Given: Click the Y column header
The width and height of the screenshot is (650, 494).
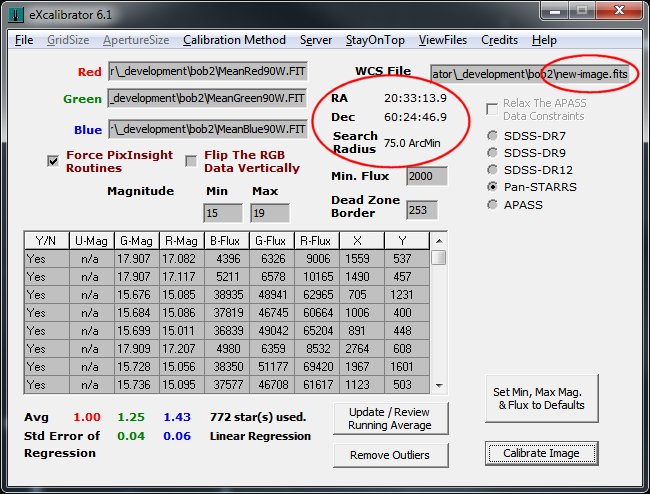Looking at the screenshot, I should (407, 241).
